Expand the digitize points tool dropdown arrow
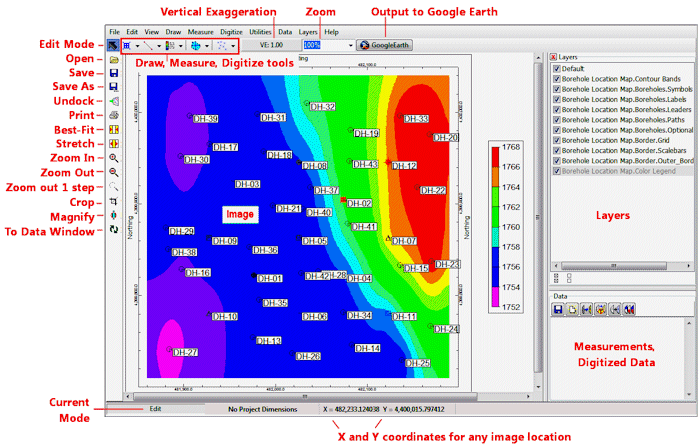Viewport: 700px width, 446px height. pyautogui.click(x=233, y=46)
